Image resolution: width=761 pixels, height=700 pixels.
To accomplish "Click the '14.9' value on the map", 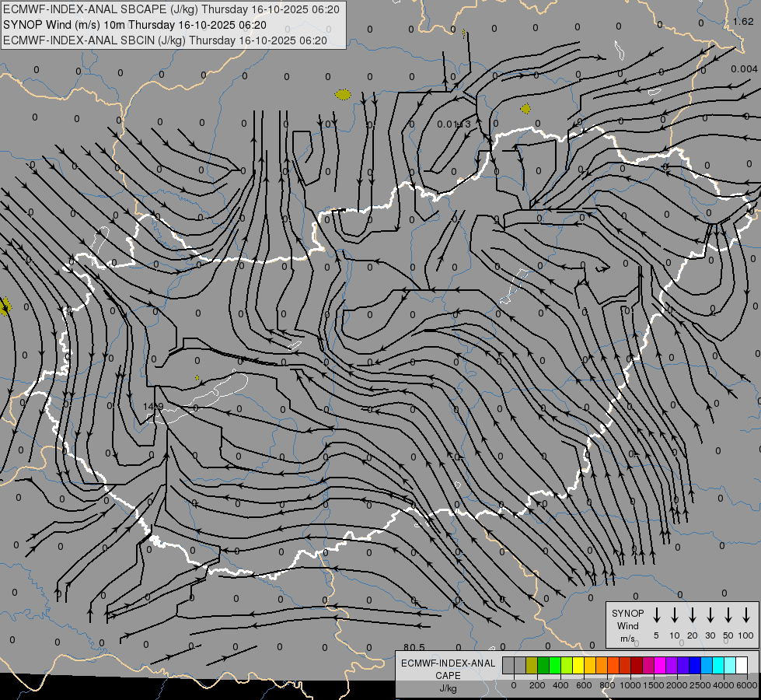I will [153, 407].
